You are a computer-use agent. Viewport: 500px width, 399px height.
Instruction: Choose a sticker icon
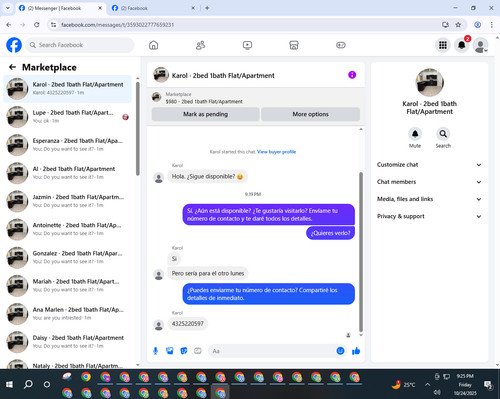point(184,351)
